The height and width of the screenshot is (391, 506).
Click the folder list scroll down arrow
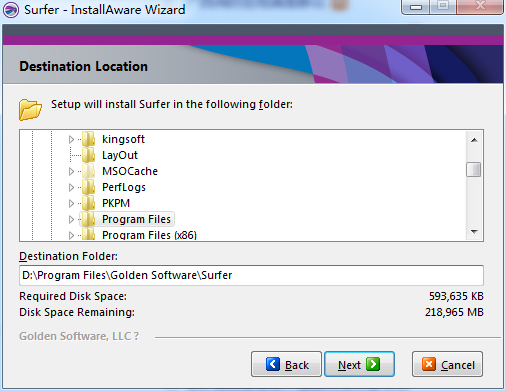[474, 232]
